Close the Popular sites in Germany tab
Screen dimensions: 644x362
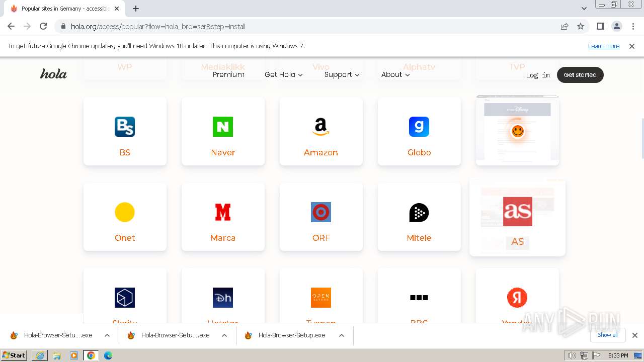117,9
